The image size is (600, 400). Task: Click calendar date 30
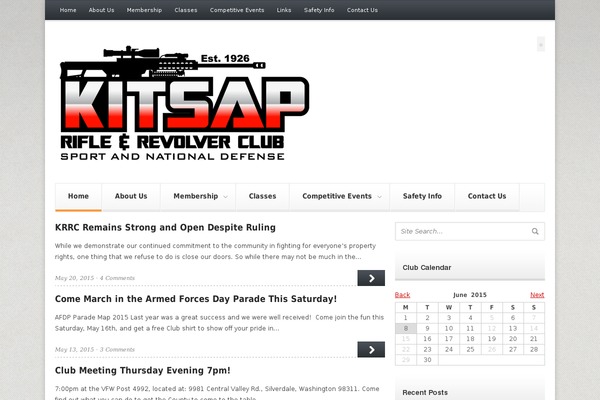point(427,360)
